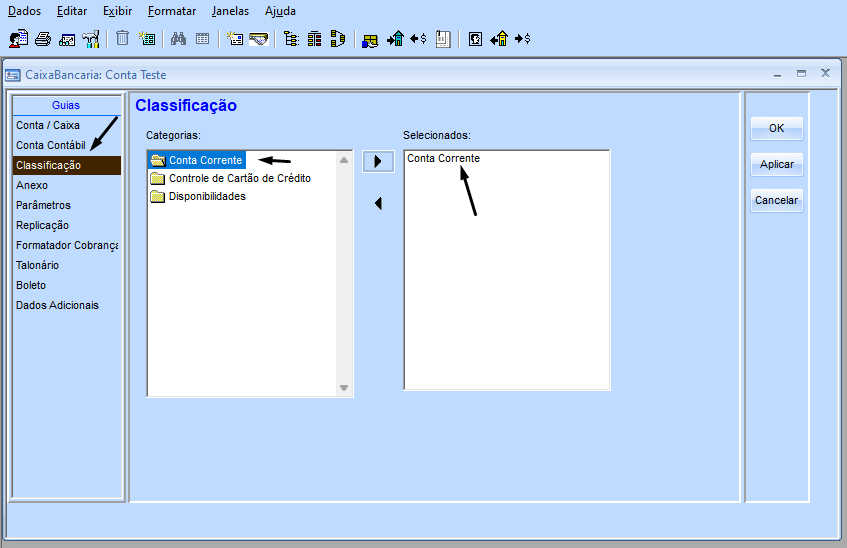Select Controle de Cartão de Crédito category

click(x=239, y=178)
